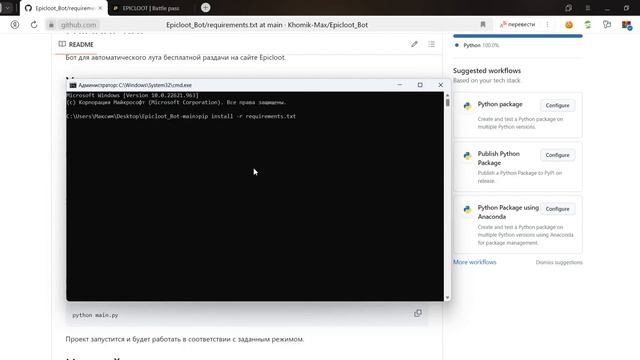The image size is (640, 360).
Task: Click the cmd.exe window title text
Action: [135, 85]
